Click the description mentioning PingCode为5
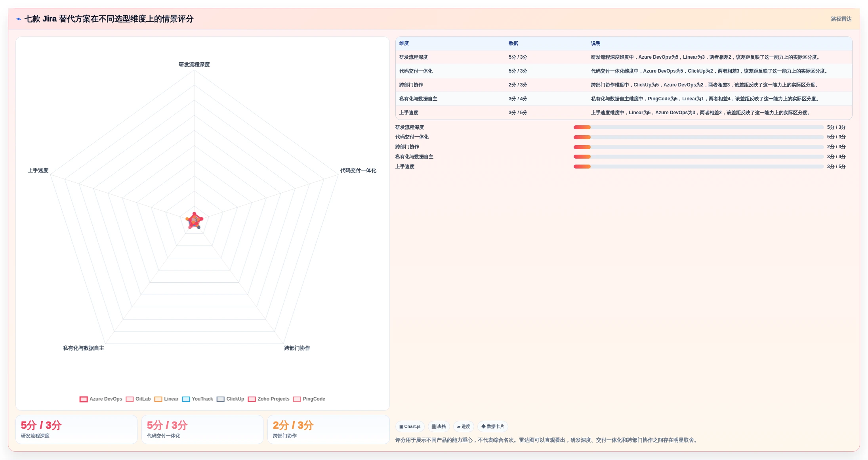The width and height of the screenshot is (868, 460). click(705, 99)
